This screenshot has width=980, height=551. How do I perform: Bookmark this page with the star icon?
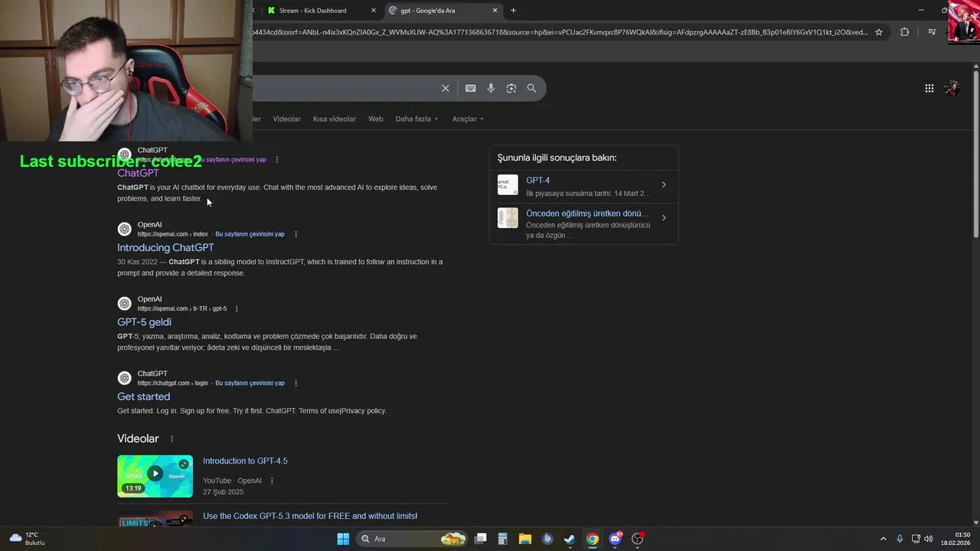point(879,32)
